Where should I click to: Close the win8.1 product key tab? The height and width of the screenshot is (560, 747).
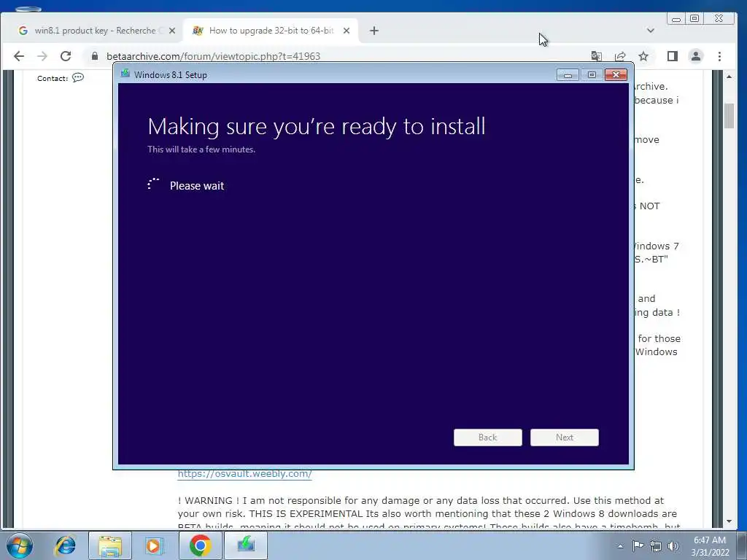pos(172,31)
